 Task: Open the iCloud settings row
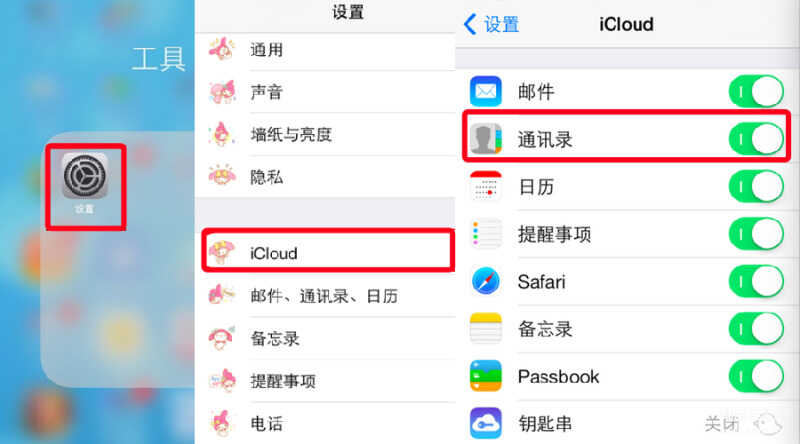328,253
